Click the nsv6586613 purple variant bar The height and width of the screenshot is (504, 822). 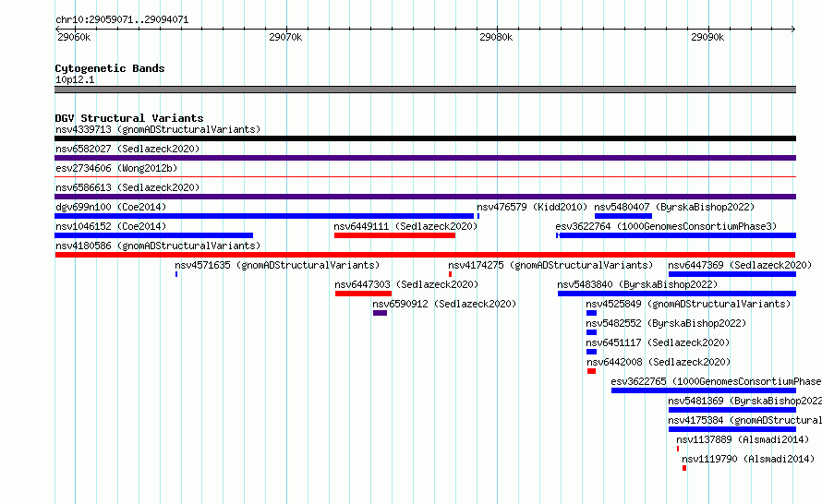point(425,197)
